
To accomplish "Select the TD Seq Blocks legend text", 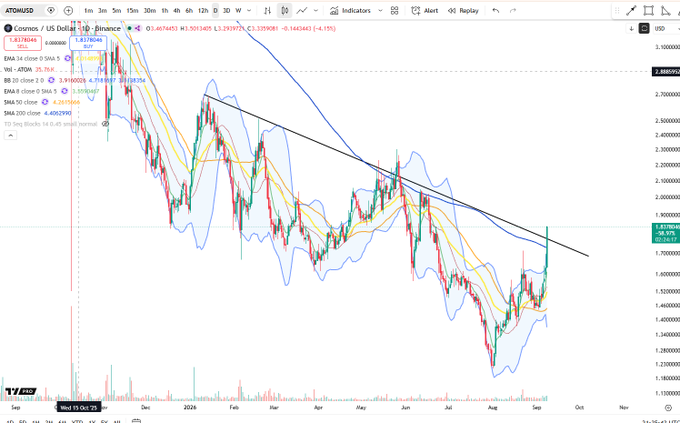I will (51, 124).
